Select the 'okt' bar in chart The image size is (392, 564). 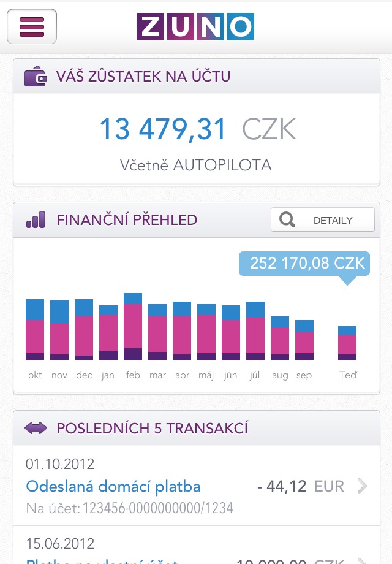point(35,330)
